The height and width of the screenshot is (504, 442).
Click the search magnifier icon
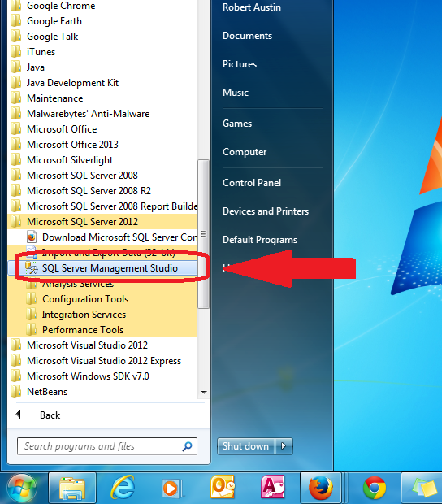(x=187, y=446)
